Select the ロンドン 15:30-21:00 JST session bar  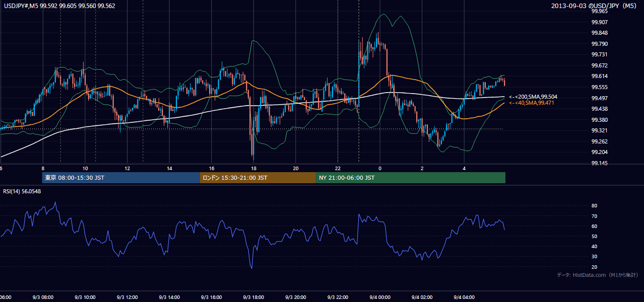coord(258,178)
